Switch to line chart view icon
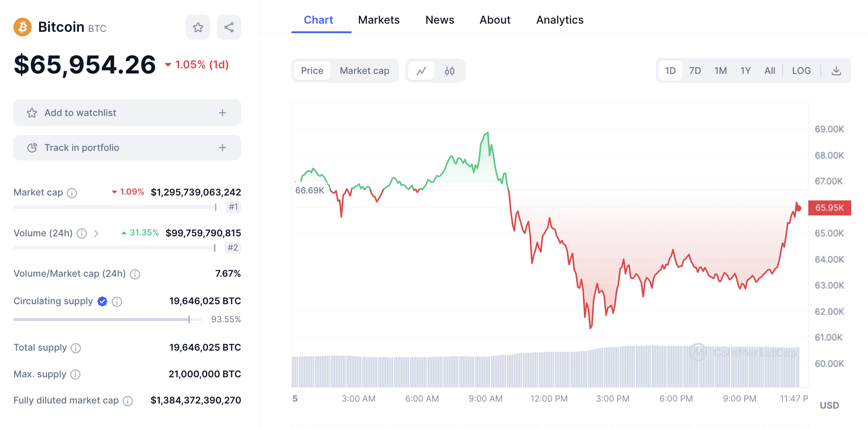This screenshot has width=868, height=428. coord(421,71)
